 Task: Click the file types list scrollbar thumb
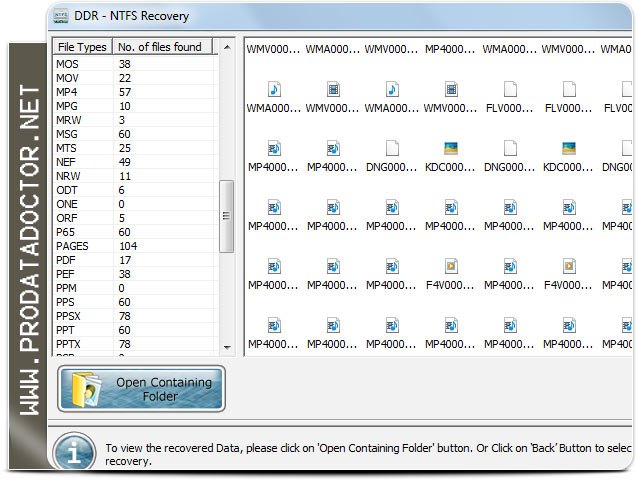point(226,216)
